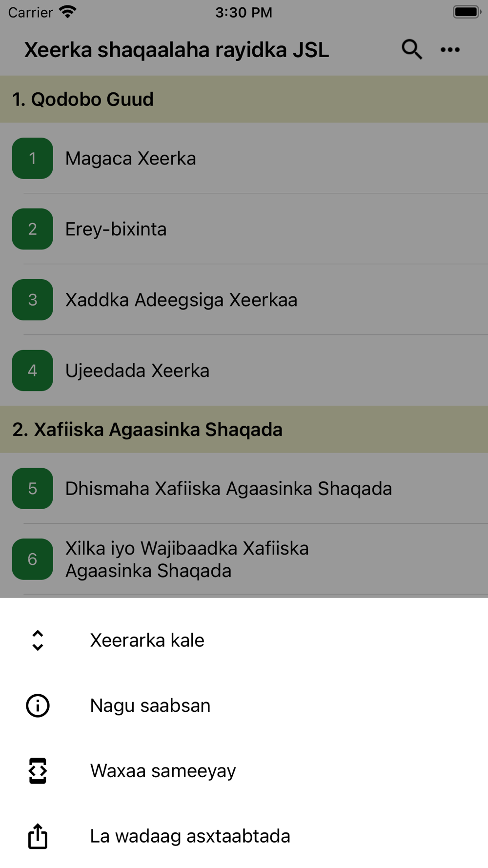488x868 pixels.
Task: Select the Xeerarka kale menu option
Action: pos(147,641)
